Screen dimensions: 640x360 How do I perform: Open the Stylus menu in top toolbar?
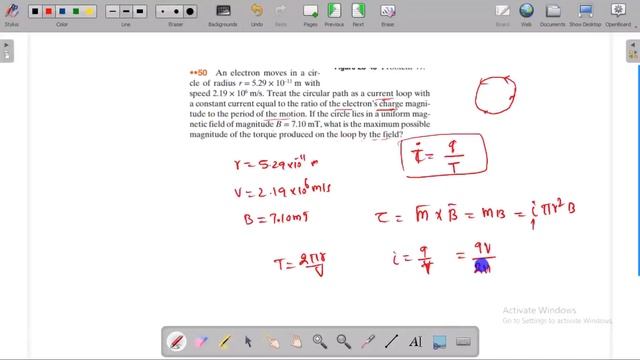click(11, 14)
